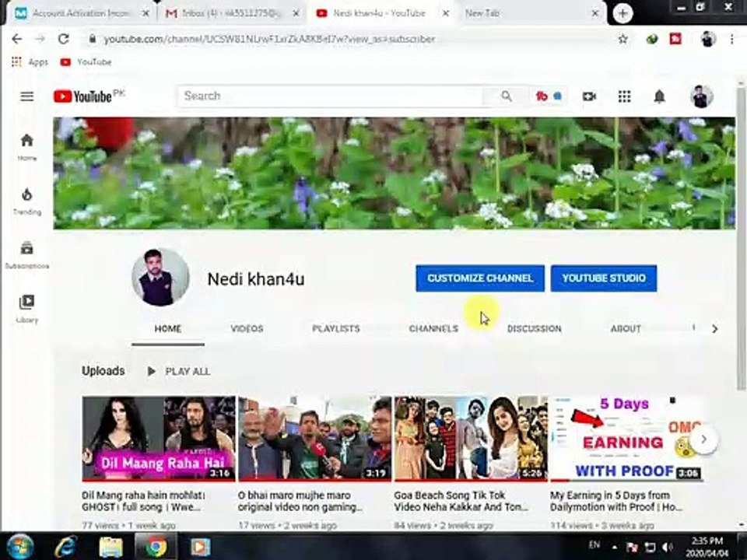Click the green globe extension icon
Viewport: 747px width, 560px height.
[x=652, y=39]
